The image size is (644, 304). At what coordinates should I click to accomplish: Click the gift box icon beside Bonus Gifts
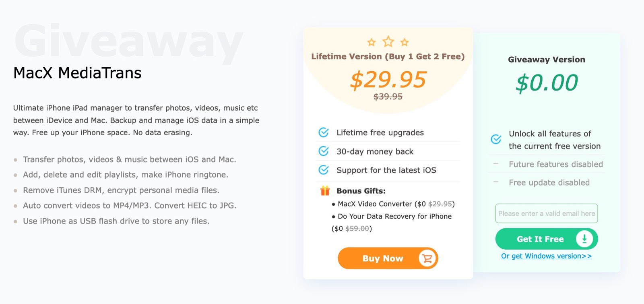(x=325, y=190)
